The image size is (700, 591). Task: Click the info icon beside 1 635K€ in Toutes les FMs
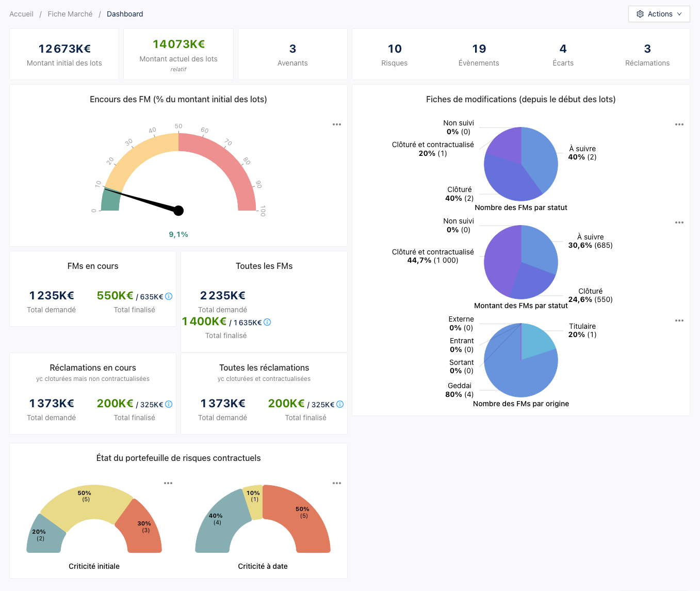[267, 322]
